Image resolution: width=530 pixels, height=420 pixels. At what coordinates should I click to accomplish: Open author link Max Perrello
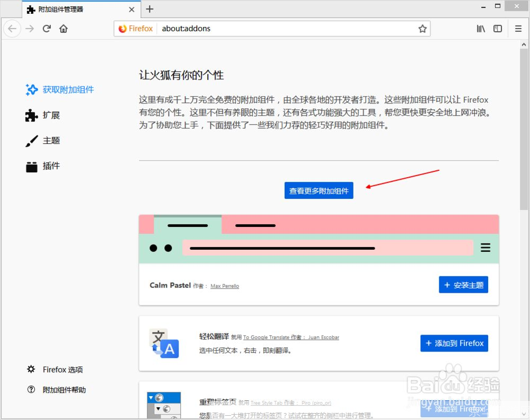click(225, 286)
